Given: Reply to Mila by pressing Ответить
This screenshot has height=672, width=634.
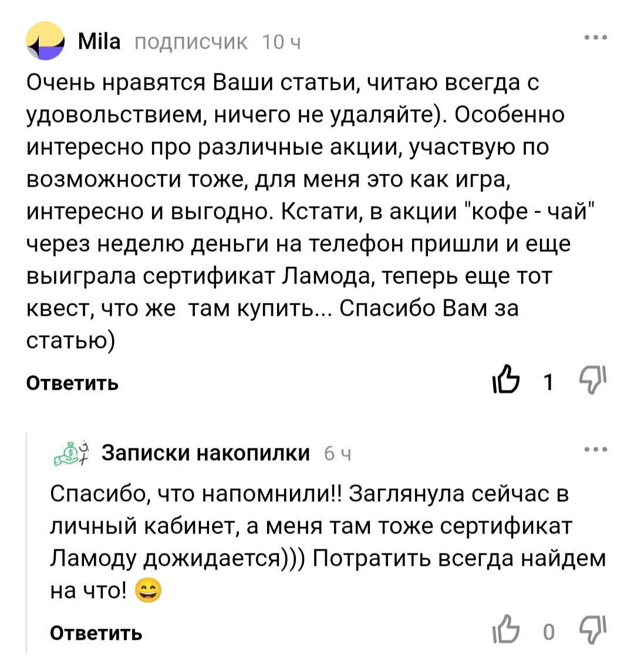Looking at the screenshot, I should pos(72,383).
